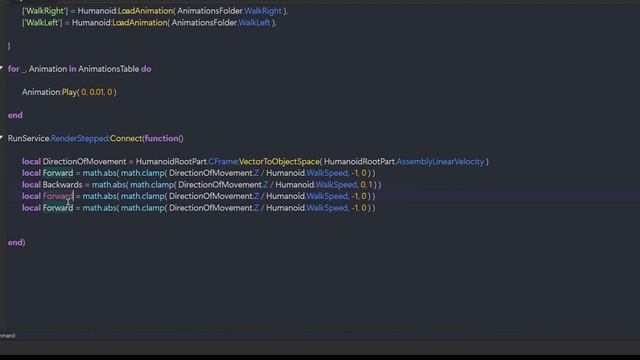Click the VectorToObjectSpace method
The height and width of the screenshot is (360, 640).
coord(279,162)
